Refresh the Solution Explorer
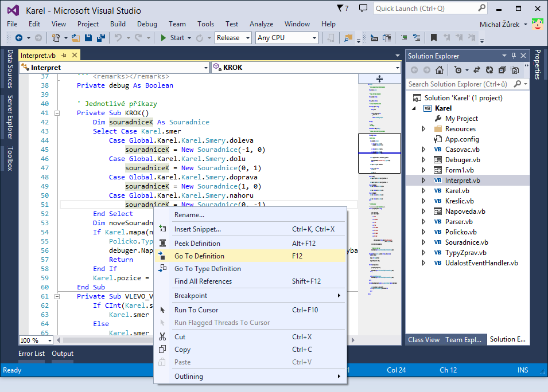The image size is (548, 392). (489, 70)
